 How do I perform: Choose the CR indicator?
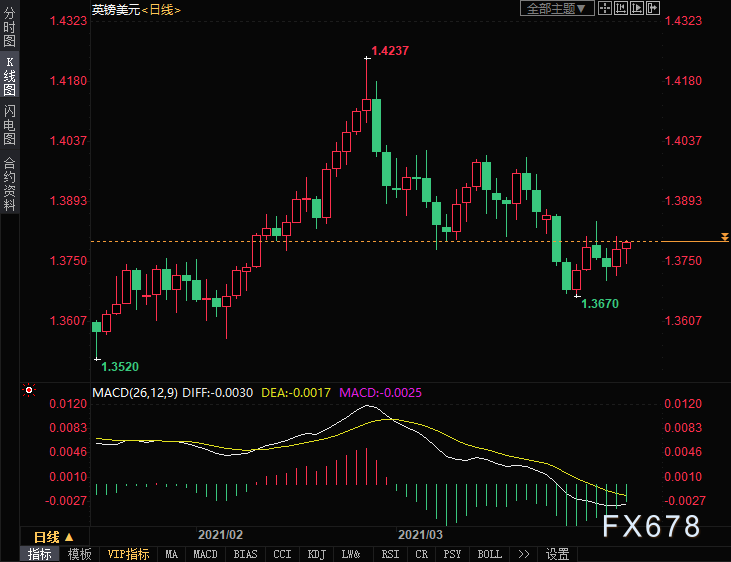coord(421,554)
